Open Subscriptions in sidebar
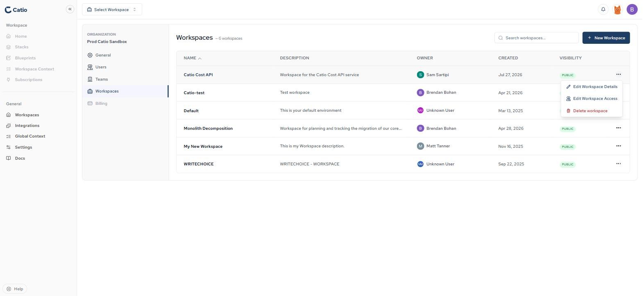Screen dimensions: 644x296 coord(29,80)
